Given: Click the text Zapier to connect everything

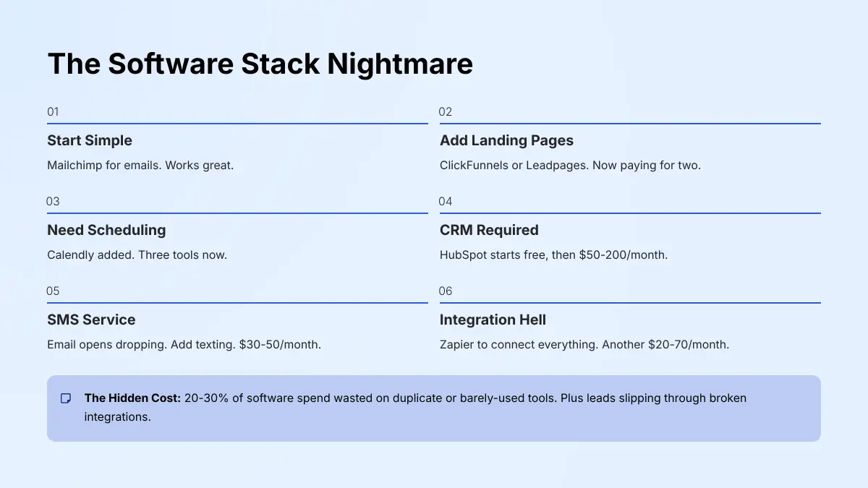Looking at the screenshot, I should pyautogui.click(x=585, y=344).
